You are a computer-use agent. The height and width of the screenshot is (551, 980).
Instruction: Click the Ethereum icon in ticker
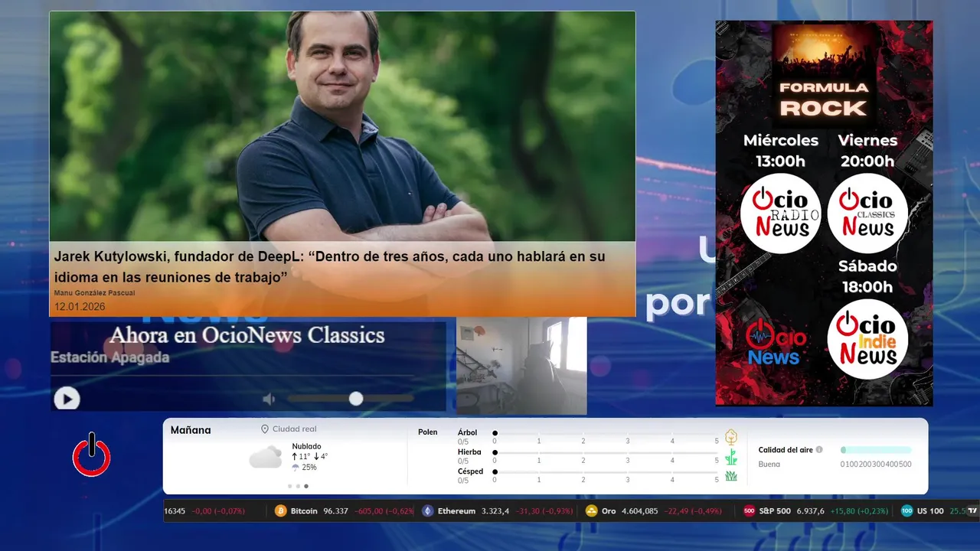click(427, 511)
